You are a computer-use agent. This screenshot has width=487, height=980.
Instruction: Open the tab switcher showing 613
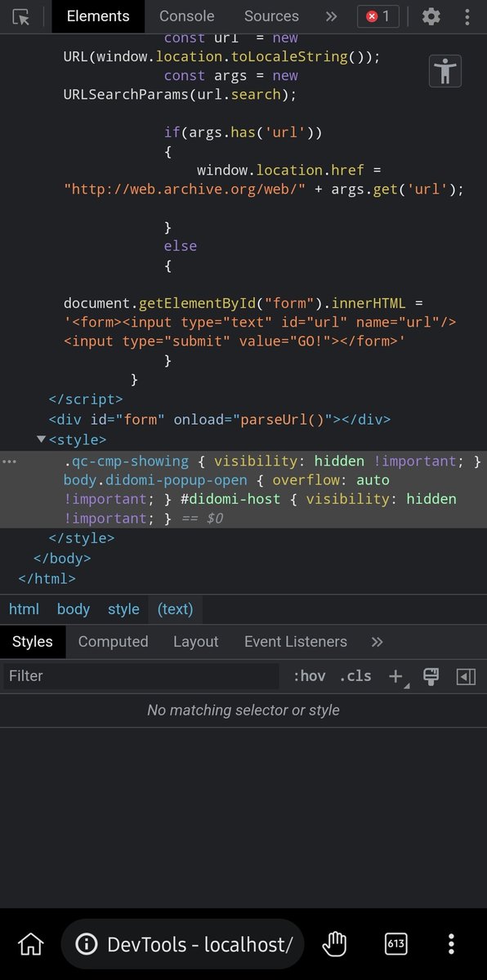point(396,945)
